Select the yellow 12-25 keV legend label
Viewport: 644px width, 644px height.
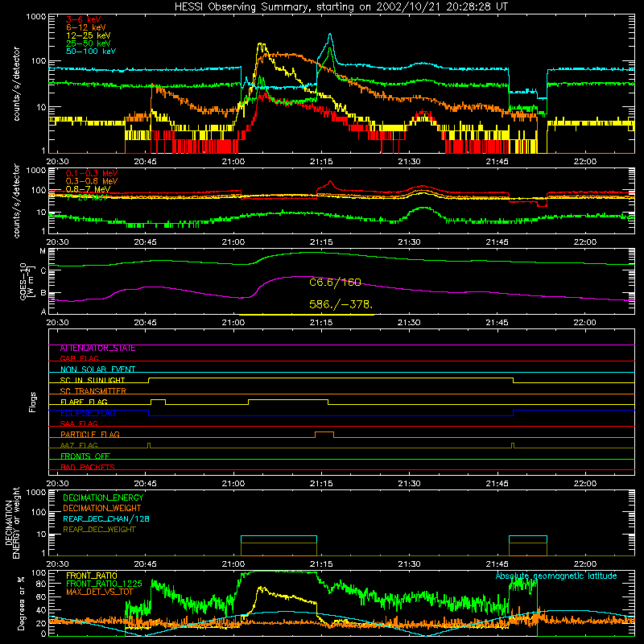pos(89,35)
